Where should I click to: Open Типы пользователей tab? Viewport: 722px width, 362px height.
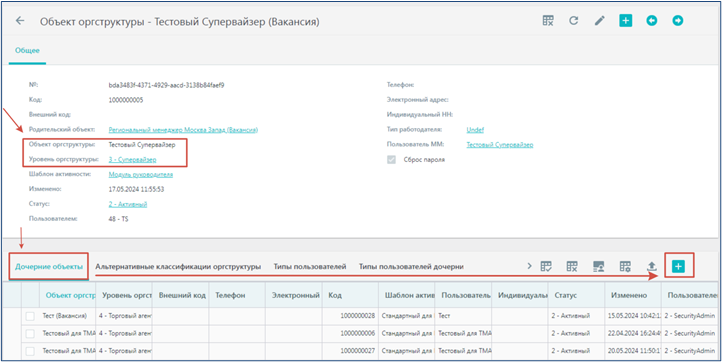[310, 266]
